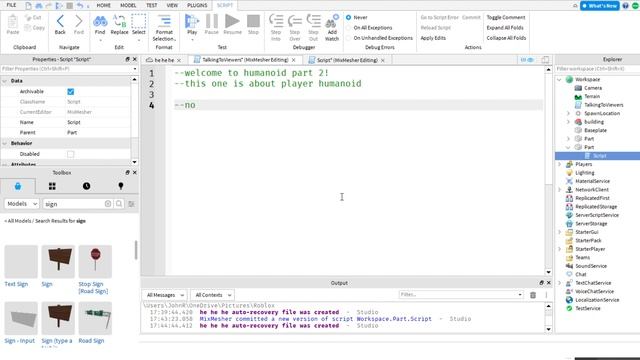This screenshot has height=360, width=640.
Task: Expand Players service in Explorer
Action: (x=560, y=164)
